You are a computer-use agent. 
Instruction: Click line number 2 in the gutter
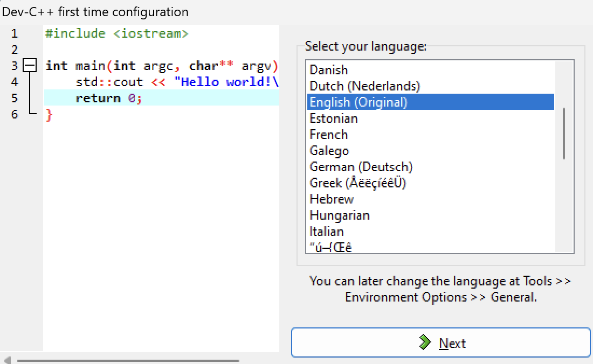(x=15, y=50)
